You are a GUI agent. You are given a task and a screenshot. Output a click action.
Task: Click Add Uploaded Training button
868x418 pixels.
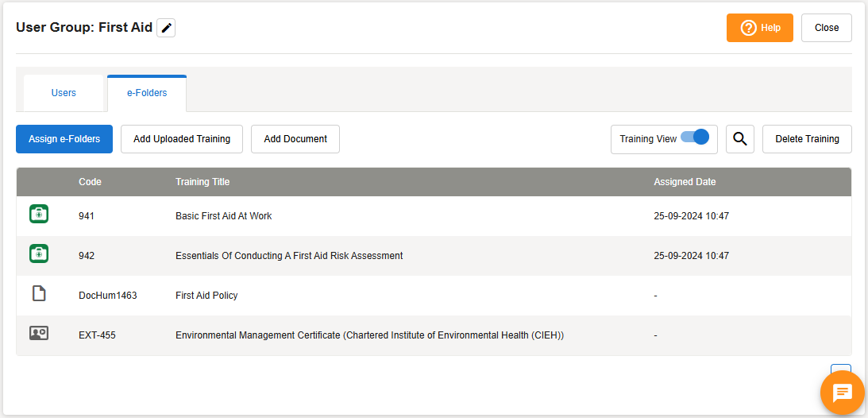coord(182,139)
